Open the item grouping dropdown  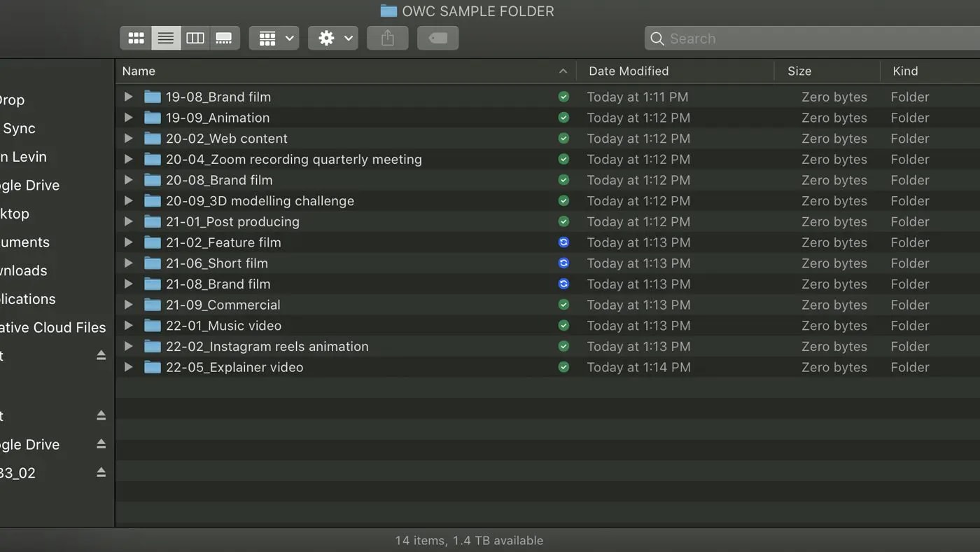pyautogui.click(x=274, y=38)
